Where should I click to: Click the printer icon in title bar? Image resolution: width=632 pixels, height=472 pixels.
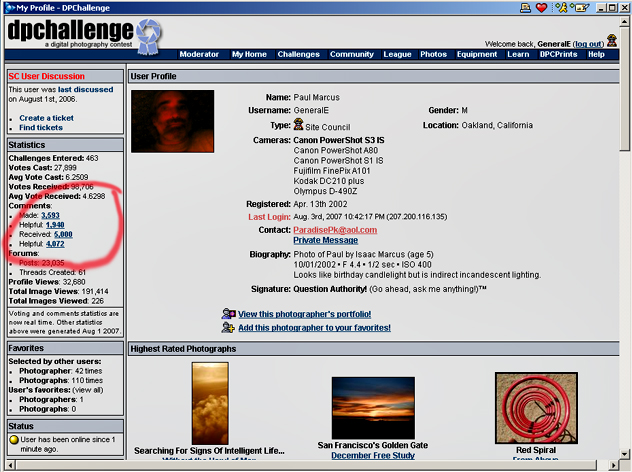click(525, 8)
